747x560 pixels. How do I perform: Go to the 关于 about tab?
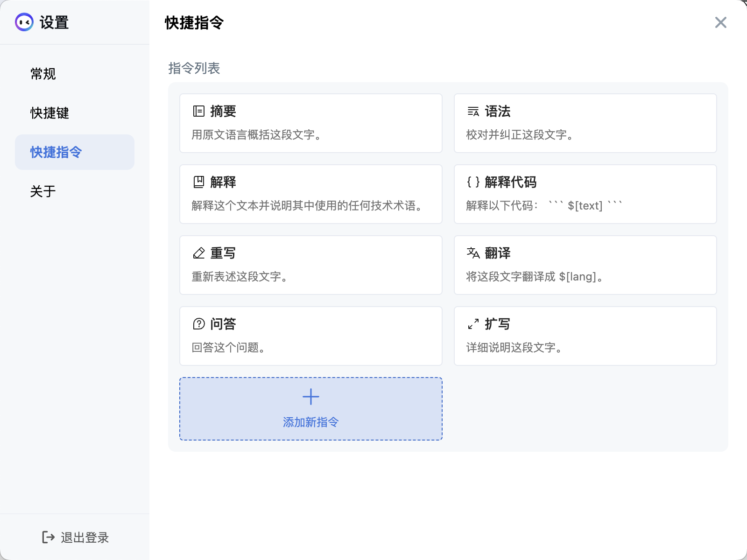43,191
